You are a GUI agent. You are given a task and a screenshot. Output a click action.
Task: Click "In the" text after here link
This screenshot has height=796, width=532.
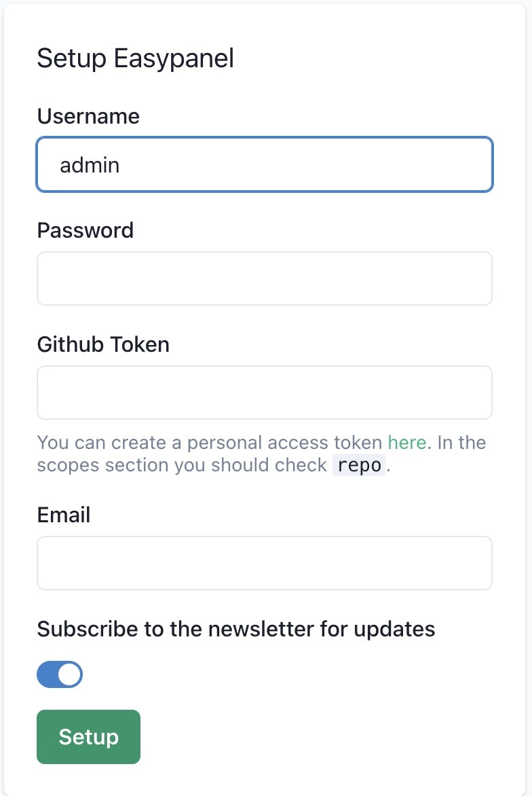point(461,443)
